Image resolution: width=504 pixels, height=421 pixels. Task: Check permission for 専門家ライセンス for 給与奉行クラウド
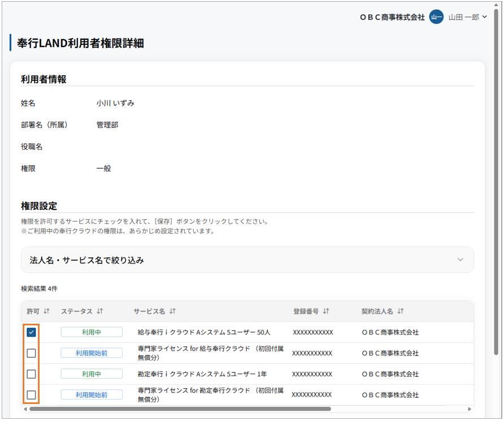(31, 353)
